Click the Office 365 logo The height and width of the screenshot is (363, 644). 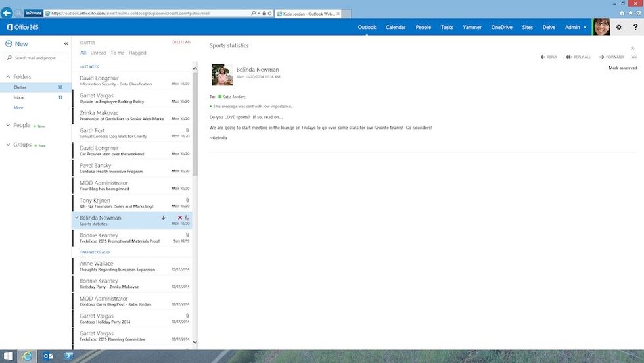(x=24, y=27)
